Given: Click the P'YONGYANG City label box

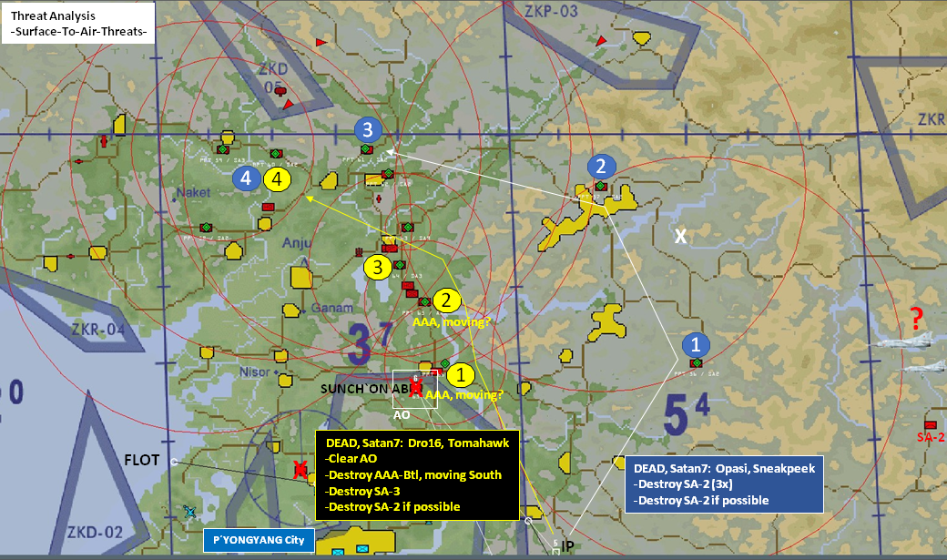Looking at the screenshot, I should [259, 540].
